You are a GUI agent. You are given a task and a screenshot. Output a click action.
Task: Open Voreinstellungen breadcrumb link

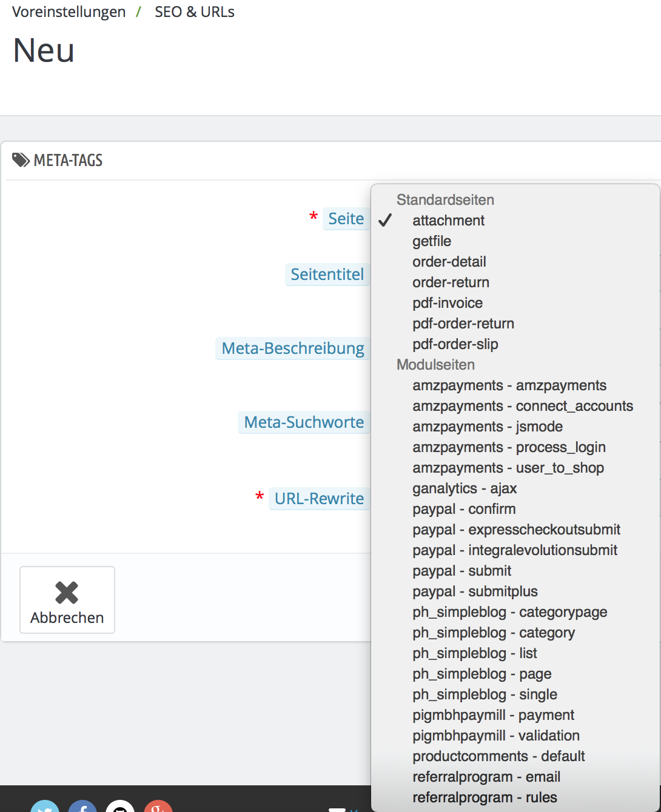69,12
